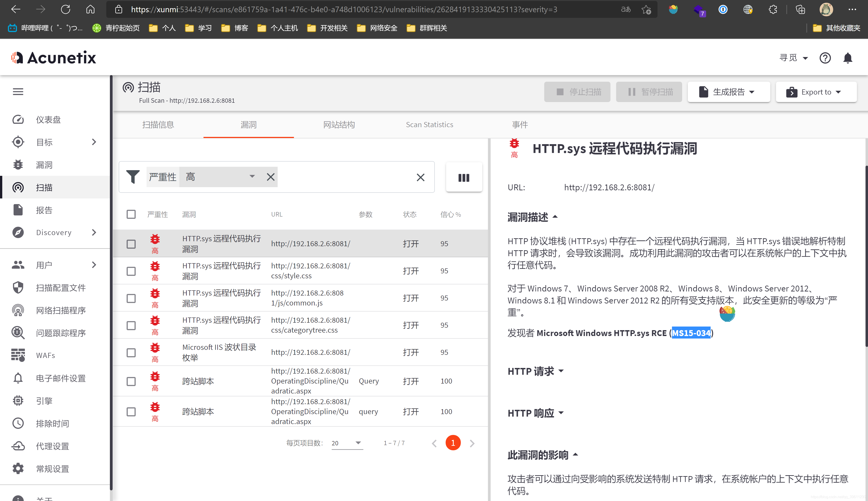Switch to the 扫描信息 tab
Viewport: 868px width, 501px height.
point(158,124)
